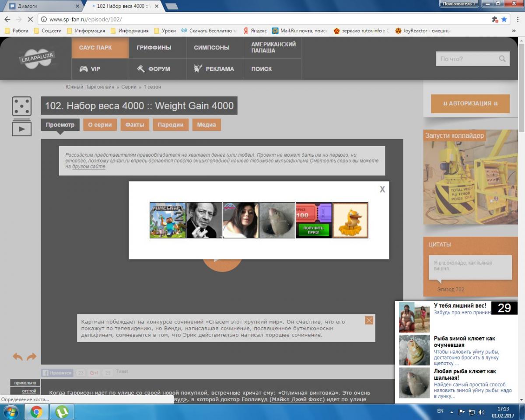Image resolution: width=525 pixels, height=420 pixels.
Task: Show hidden bookmarks with the chevron
Action: point(514,31)
